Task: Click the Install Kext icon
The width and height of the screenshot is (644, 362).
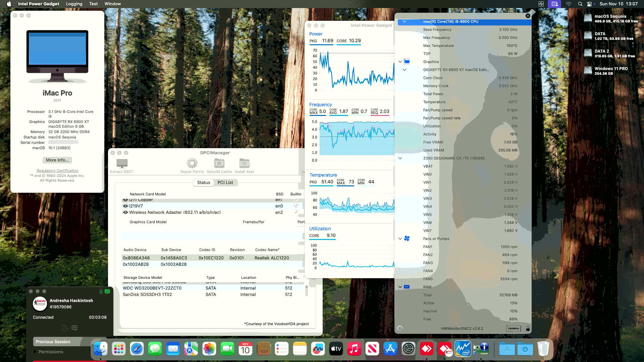Action: click(244, 163)
